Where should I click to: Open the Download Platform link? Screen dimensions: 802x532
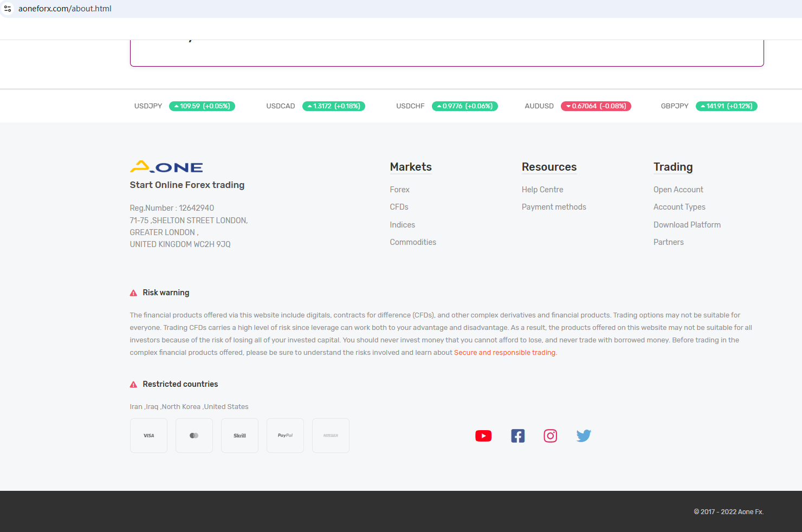click(687, 225)
